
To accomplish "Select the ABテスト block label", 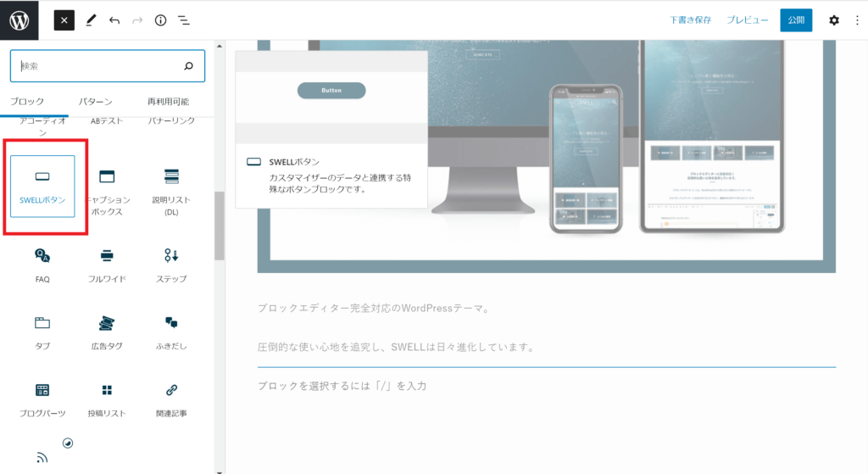I will tap(107, 120).
